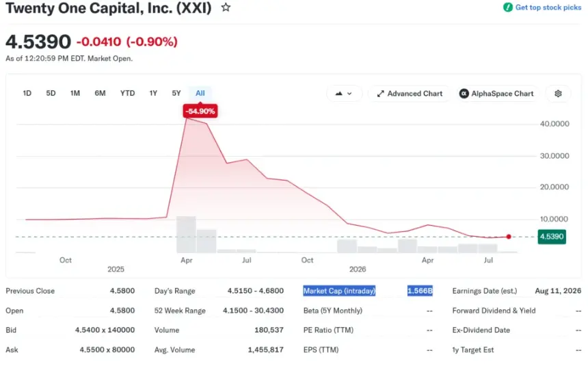Click the green 4.5390 price label on axis
The image size is (588, 366).
click(x=552, y=237)
